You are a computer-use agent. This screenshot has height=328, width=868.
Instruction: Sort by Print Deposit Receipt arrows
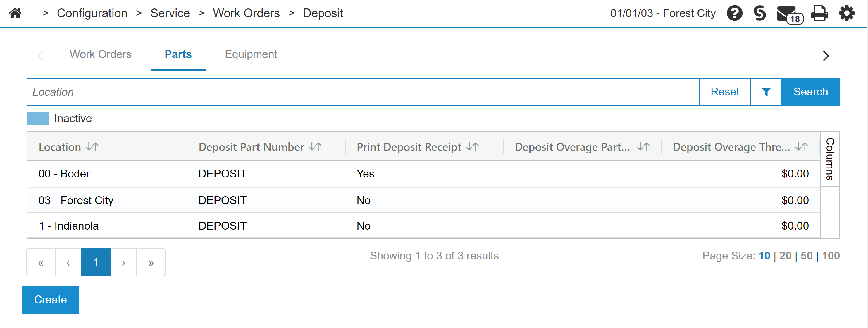click(x=472, y=147)
